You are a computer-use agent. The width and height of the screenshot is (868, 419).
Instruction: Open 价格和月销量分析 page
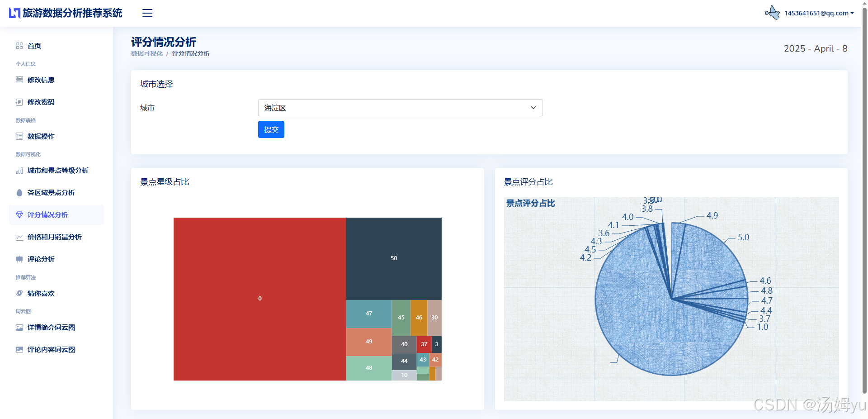57,237
